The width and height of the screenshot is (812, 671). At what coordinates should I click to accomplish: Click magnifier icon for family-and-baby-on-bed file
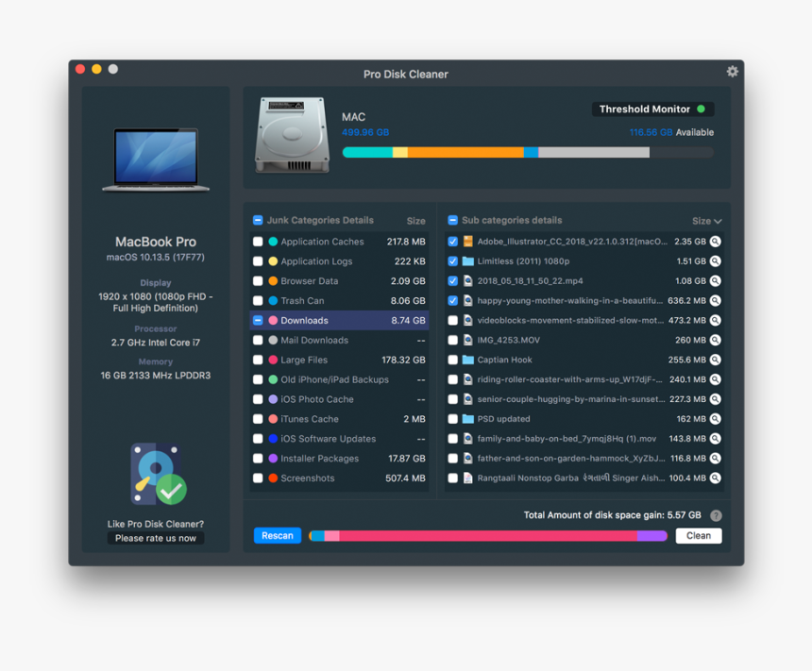click(715, 439)
